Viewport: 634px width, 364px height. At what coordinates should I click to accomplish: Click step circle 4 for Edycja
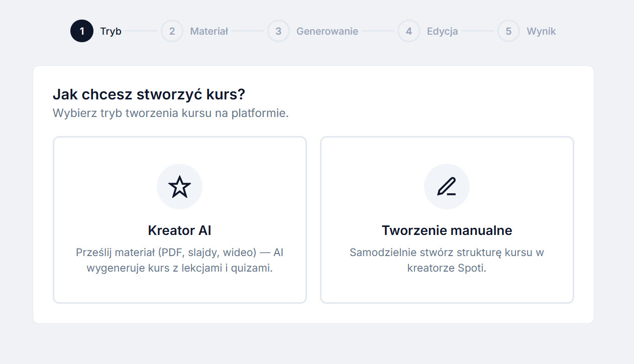point(408,31)
